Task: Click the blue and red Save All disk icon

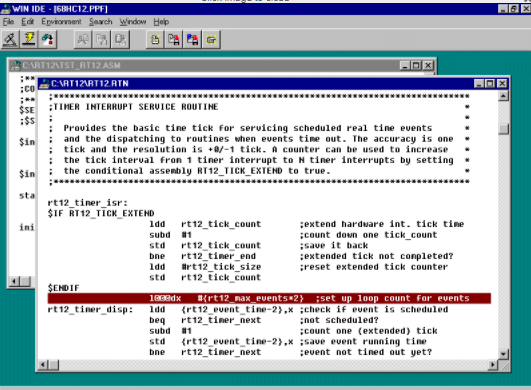Action: (192, 40)
